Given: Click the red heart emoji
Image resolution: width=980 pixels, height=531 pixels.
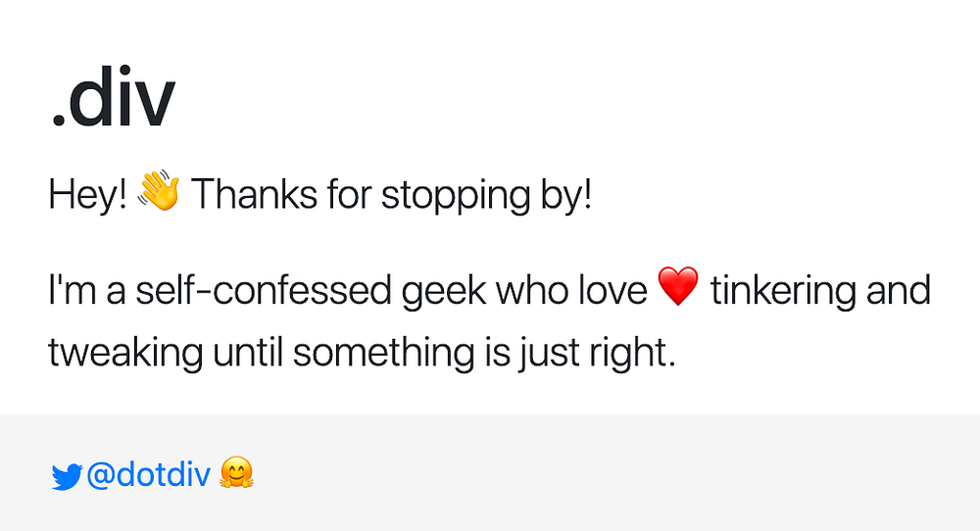Looking at the screenshot, I should point(678,289).
